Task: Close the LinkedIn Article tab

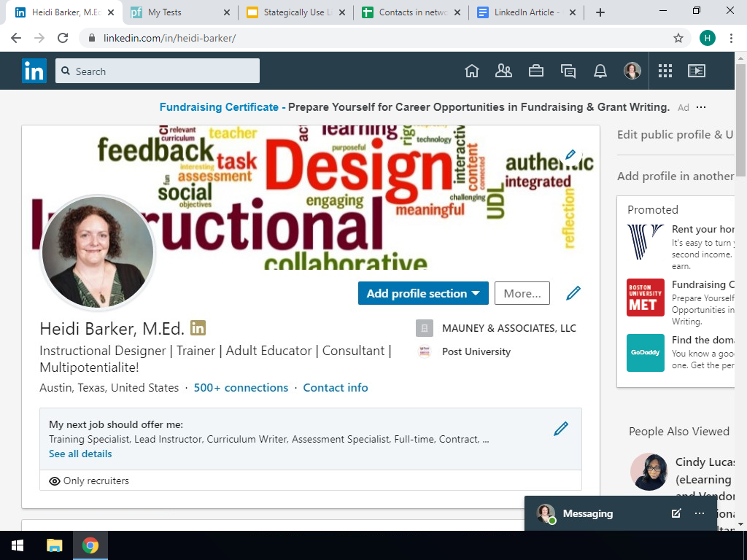Action: (x=573, y=13)
